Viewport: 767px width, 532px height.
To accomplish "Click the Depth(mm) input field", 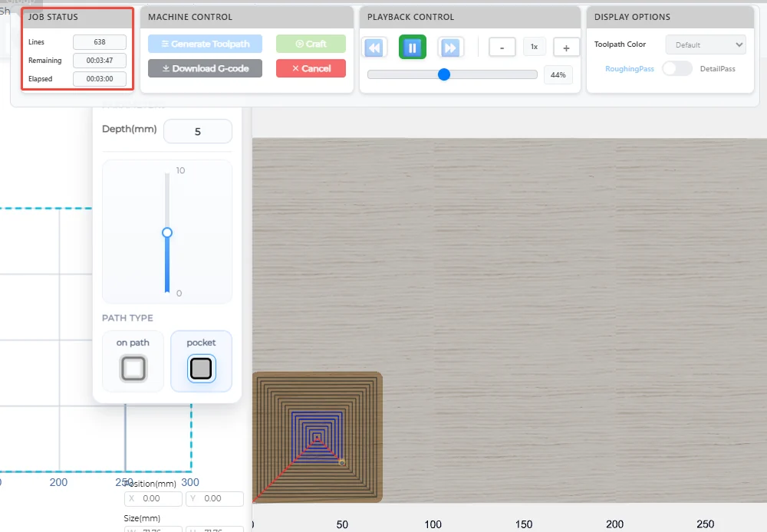I will [198, 131].
